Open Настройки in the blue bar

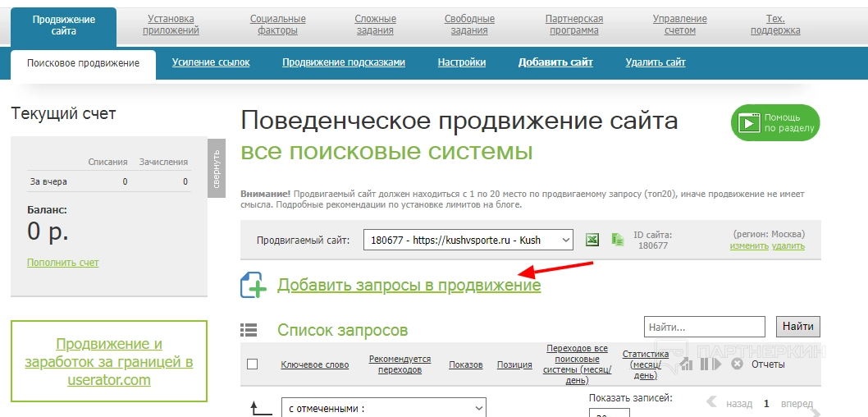point(462,62)
